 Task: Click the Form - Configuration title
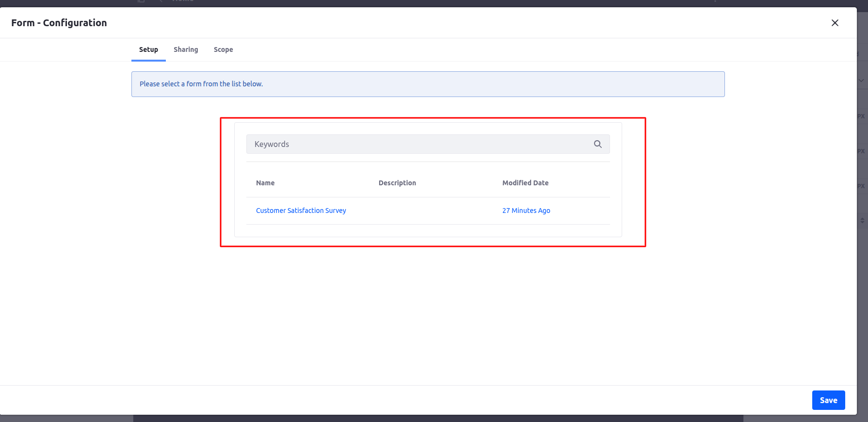(x=59, y=23)
